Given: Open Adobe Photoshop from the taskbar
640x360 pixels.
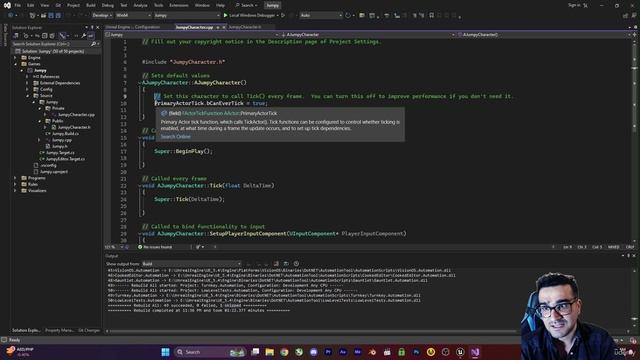Looking at the screenshot, I should (x=416, y=352).
